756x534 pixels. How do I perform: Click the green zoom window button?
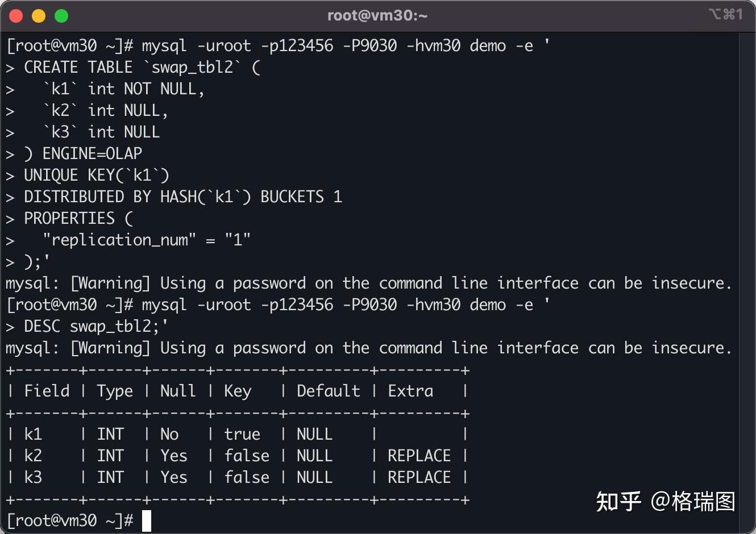pos(61,16)
